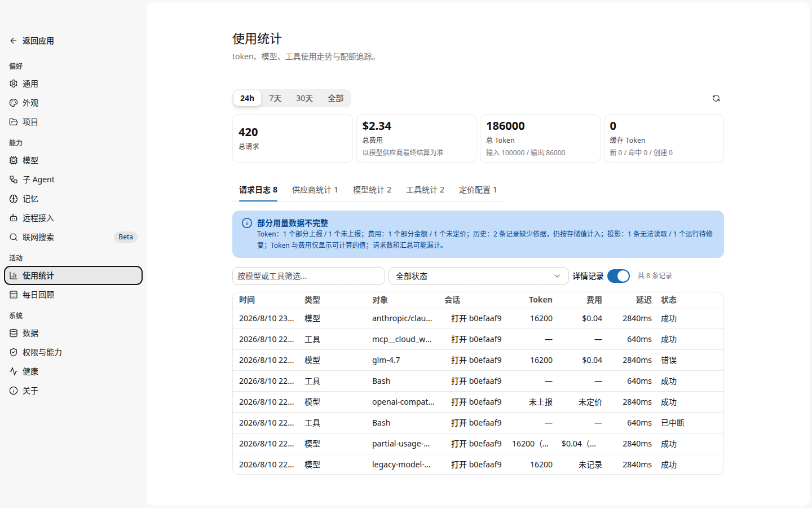Click the 缓存 Token stat card
This screenshot has height=508, width=812.
pyautogui.click(x=664, y=138)
